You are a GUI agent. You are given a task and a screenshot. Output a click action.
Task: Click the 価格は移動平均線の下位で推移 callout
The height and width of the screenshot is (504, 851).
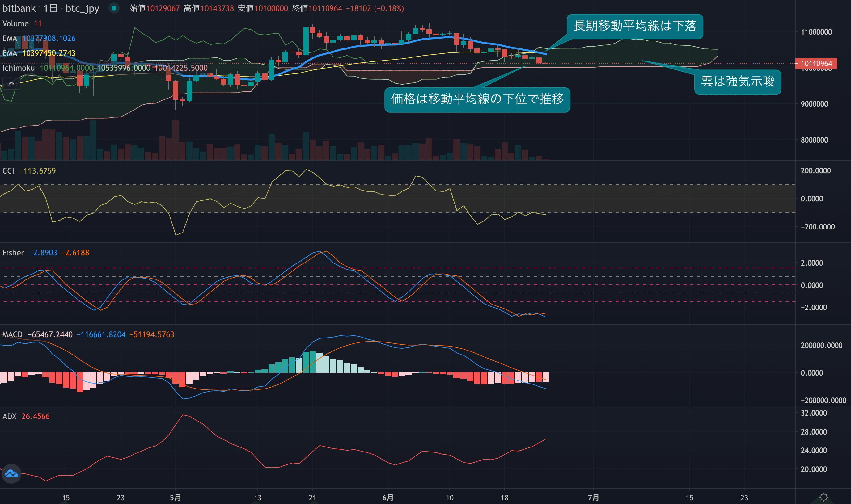click(x=477, y=99)
